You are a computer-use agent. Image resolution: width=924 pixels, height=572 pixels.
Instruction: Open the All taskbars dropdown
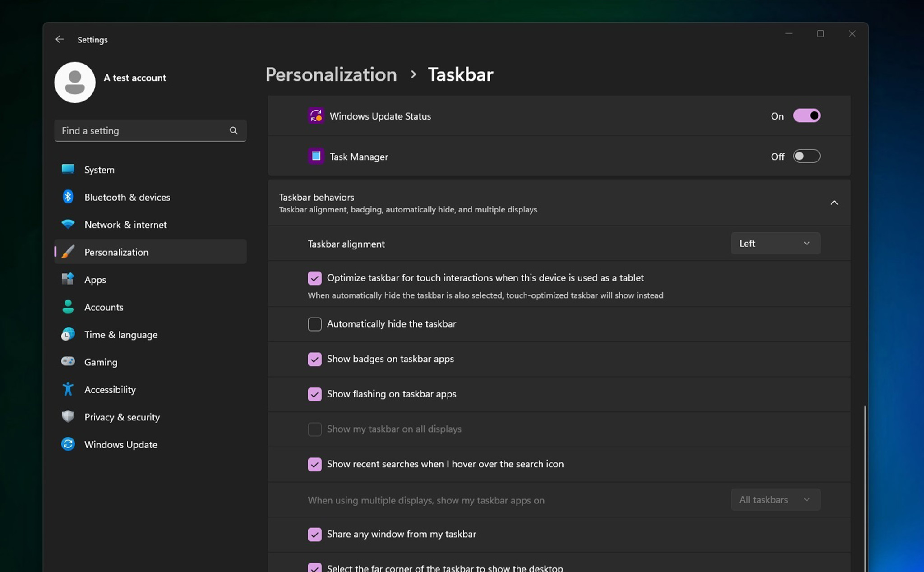click(775, 500)
